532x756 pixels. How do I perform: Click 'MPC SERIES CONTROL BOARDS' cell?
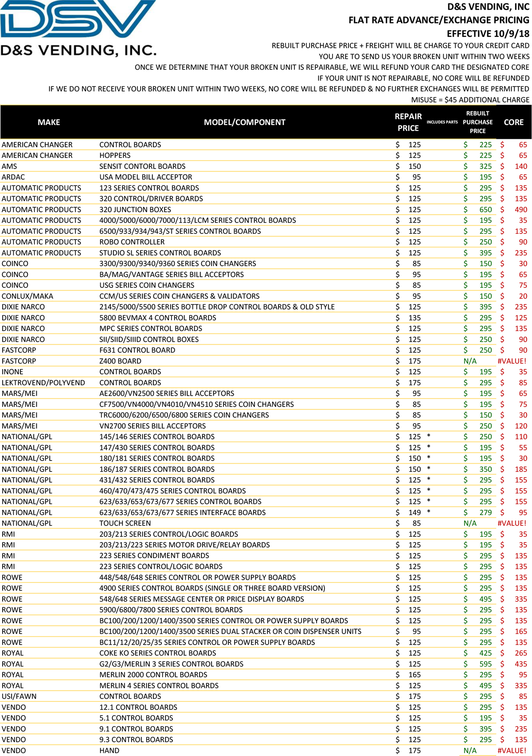coord(150,328)
